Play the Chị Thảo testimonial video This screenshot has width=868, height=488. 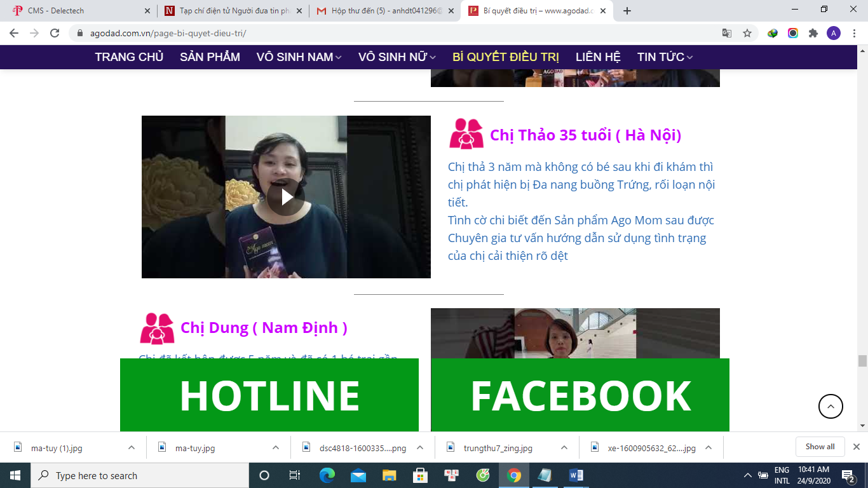(285, 197)
